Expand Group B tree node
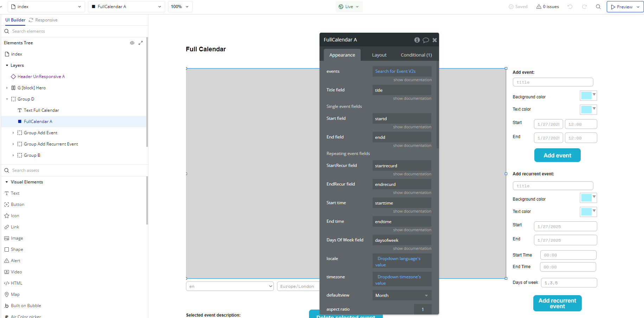The width and height of the screenshot is (644, 318). [x=13, y=155]
